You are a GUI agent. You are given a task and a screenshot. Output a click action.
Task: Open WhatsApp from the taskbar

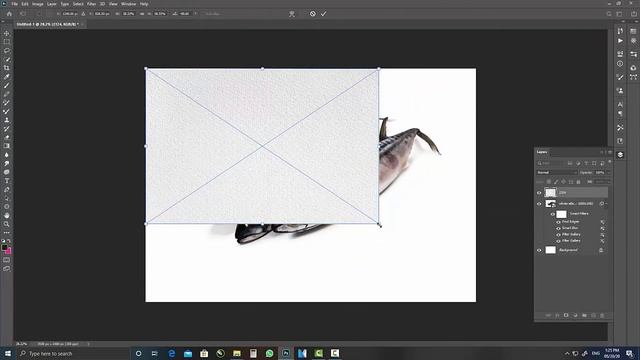point(269,353)
